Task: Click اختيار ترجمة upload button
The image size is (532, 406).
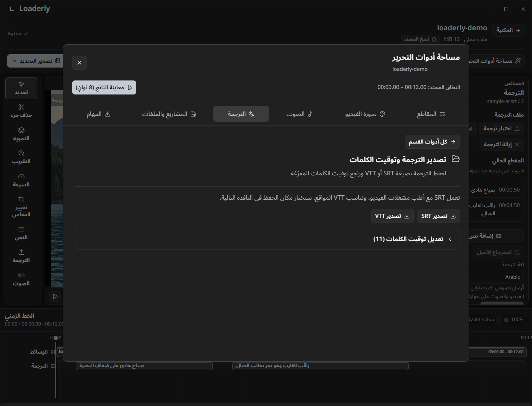Action: (501, 128)
